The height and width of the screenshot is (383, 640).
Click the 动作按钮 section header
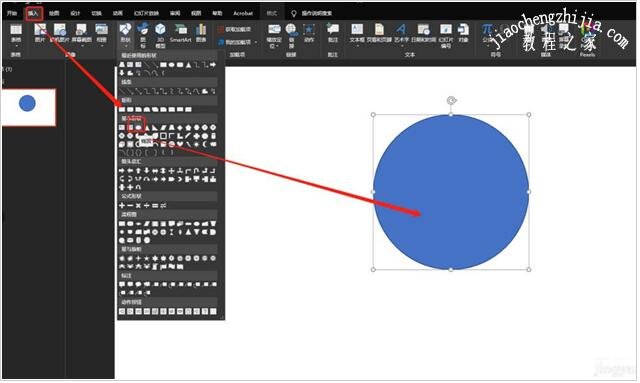click(x=168, y=302)
